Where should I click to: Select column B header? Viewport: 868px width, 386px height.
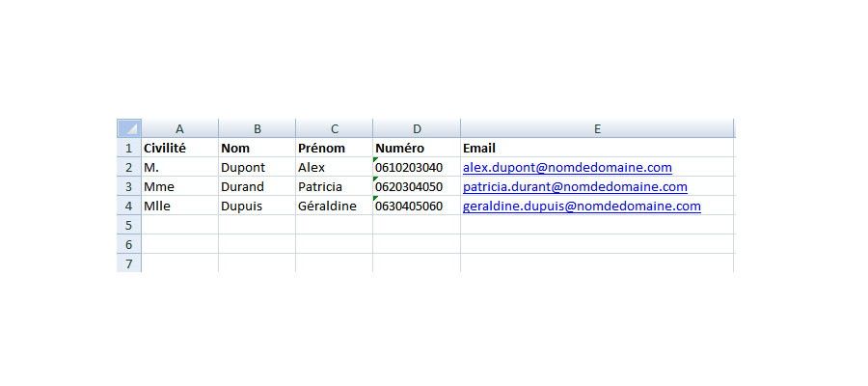257,128
